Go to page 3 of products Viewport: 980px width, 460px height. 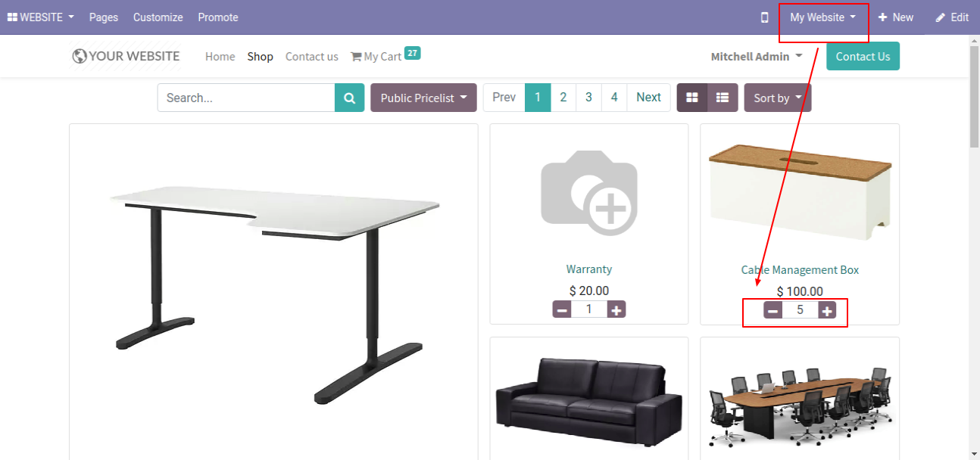coord(588,98)
